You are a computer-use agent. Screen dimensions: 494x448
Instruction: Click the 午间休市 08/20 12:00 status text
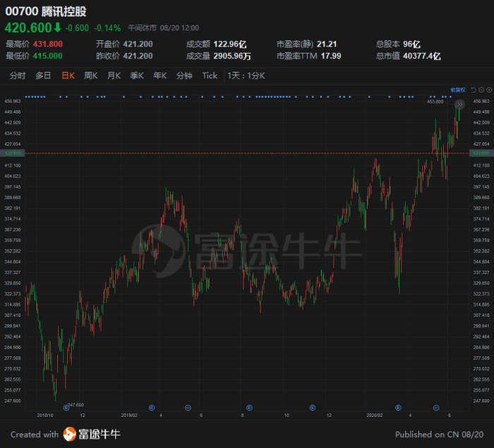164,28
